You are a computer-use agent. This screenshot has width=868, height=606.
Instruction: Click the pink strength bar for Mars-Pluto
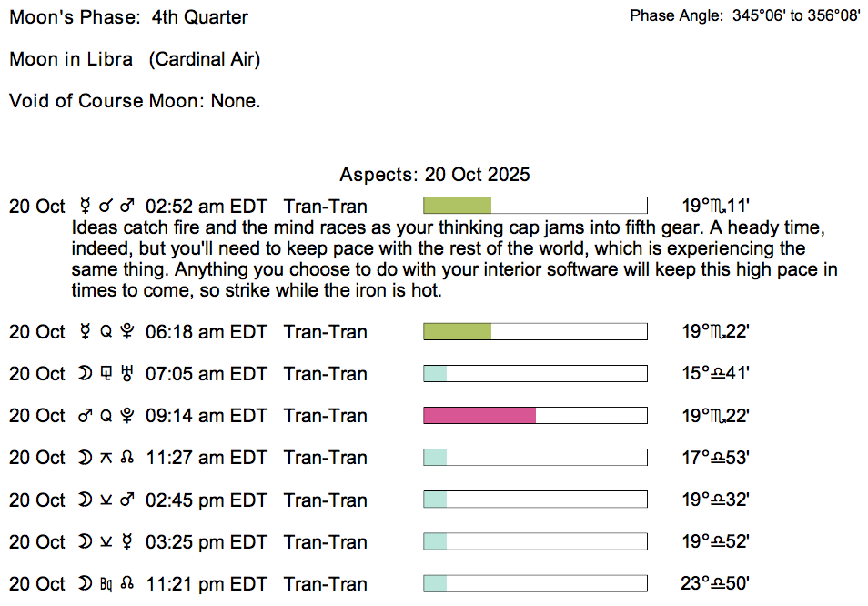pos(479,416)
